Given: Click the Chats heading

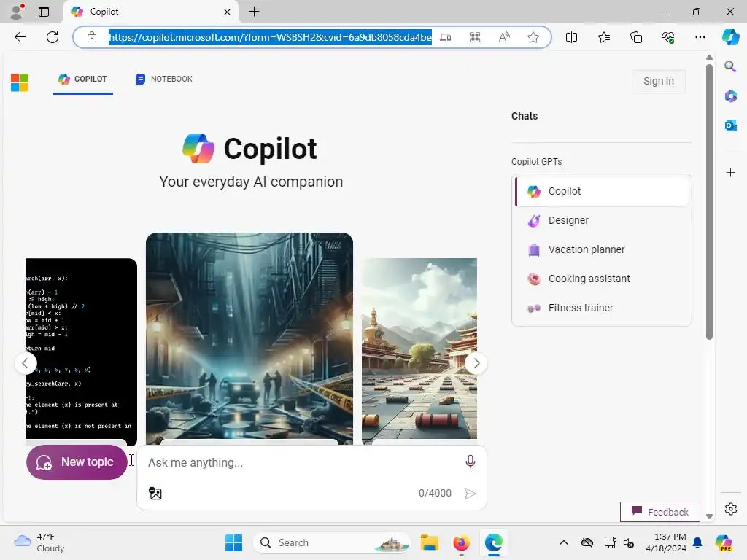Looking at the screenshot, I should (525, 116).
